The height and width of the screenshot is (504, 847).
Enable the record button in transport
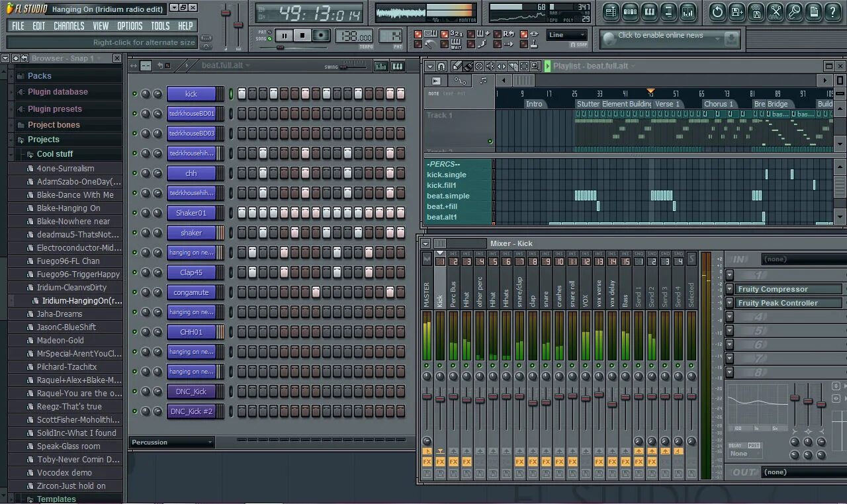[x=321, y=36]
